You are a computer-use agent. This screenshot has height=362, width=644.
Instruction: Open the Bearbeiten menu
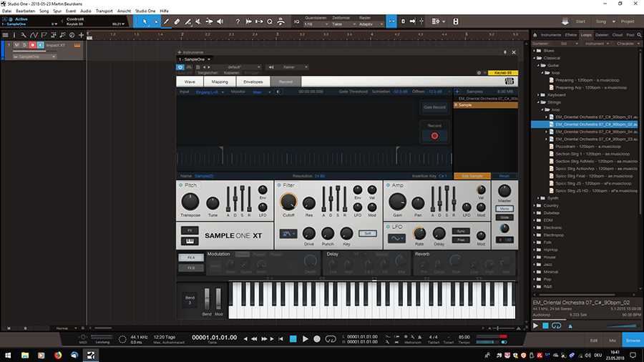pos(26,11)
